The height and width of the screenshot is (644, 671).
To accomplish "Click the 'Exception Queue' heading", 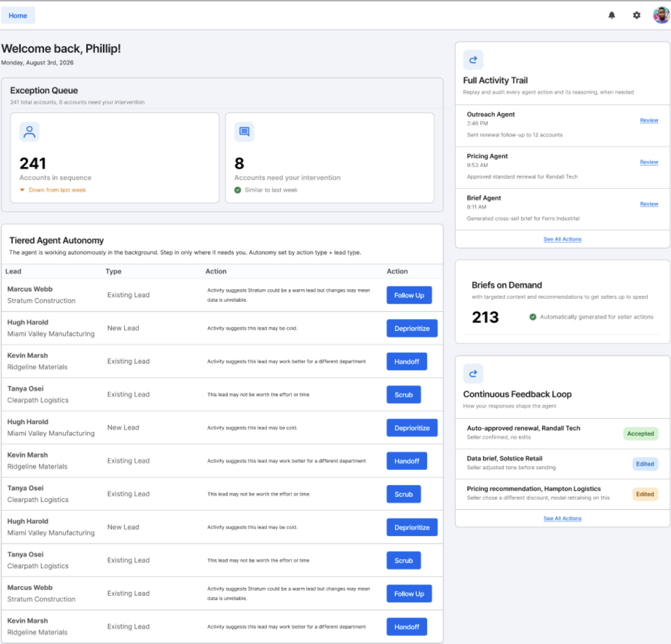I will pos(44,90).
